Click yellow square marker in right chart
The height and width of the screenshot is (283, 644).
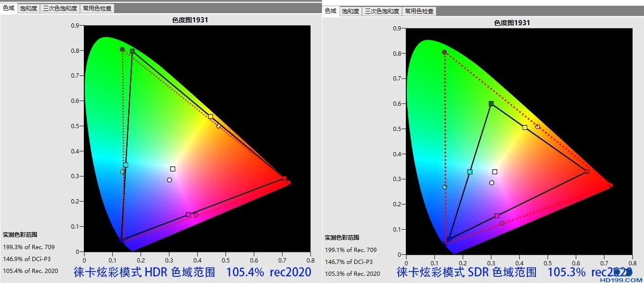click(x=525, y=127)
